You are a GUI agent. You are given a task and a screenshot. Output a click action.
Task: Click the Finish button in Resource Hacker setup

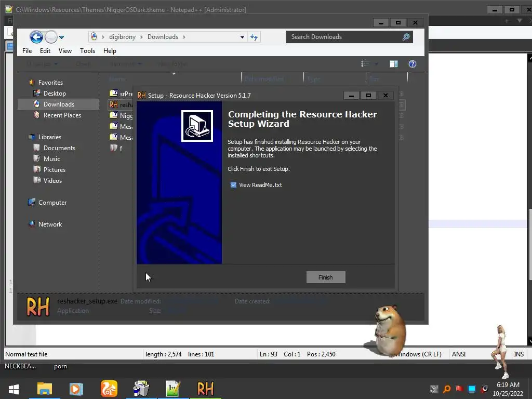tap(326, 277)
